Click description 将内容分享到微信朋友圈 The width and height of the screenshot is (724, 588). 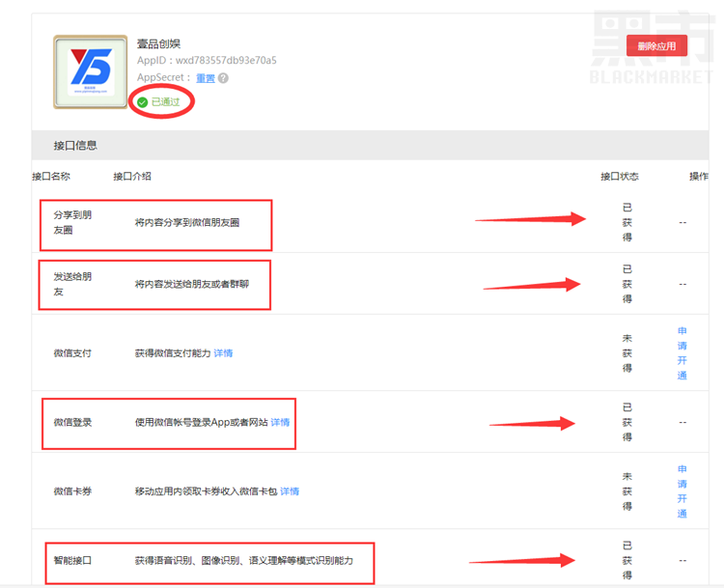(187, 222)
